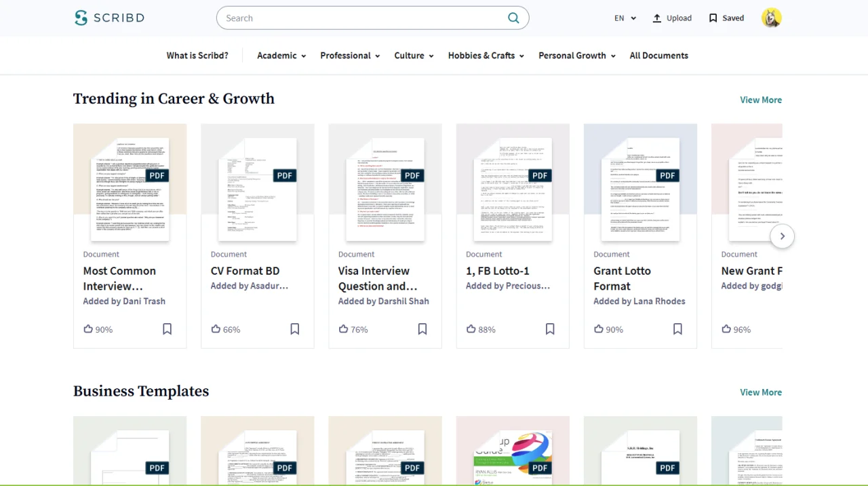This screenshot has height=486, width=868.
Task: Open Grant Lotto Format title link
Action: click(x=622, y=278)
